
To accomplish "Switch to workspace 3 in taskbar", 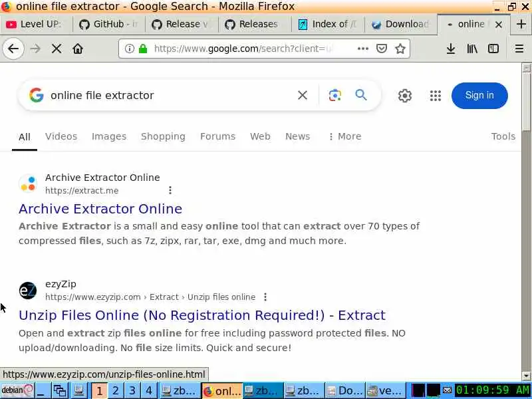I will [132, 390].
